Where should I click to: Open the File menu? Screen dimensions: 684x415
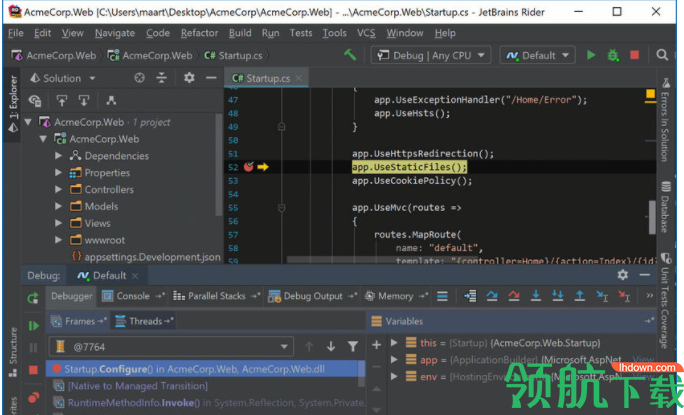16,33
